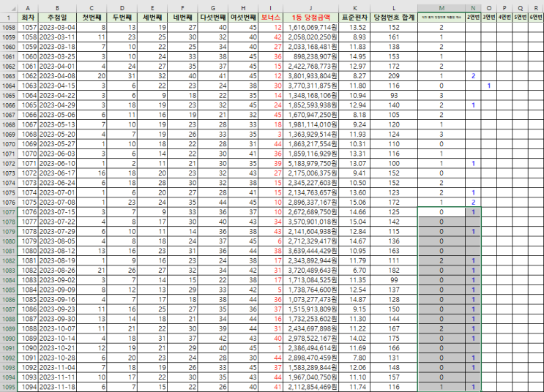The height and width of the screenshot is (392, 544).
Task: Select the date cell 2023-06-10
Action: tap(57, 163)
